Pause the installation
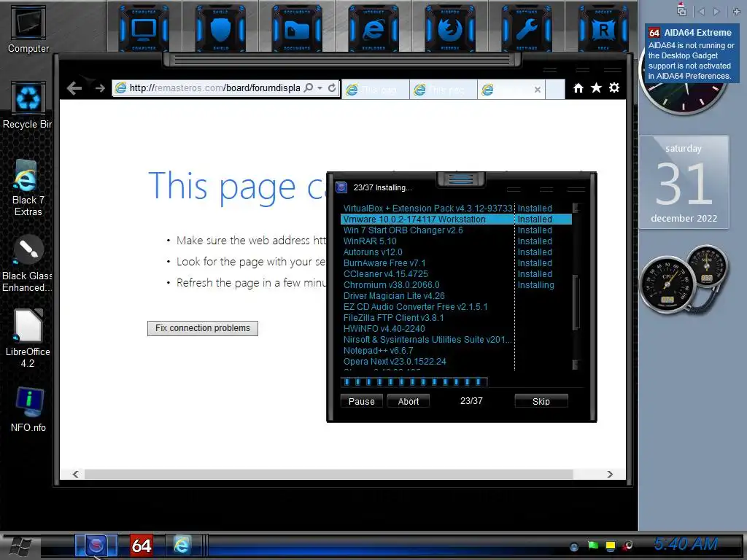The height and width of the screenshot is (560, 747). coord(362,402)
